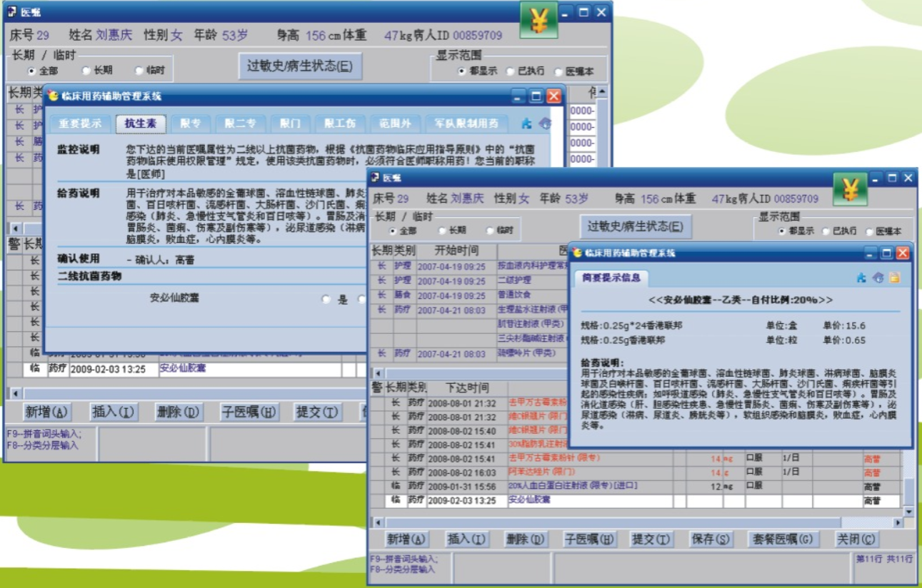The image size is (922, 588).
Task: Click title-bar app icon of front 医嘱 window
Action: click(x=375, y=178)
